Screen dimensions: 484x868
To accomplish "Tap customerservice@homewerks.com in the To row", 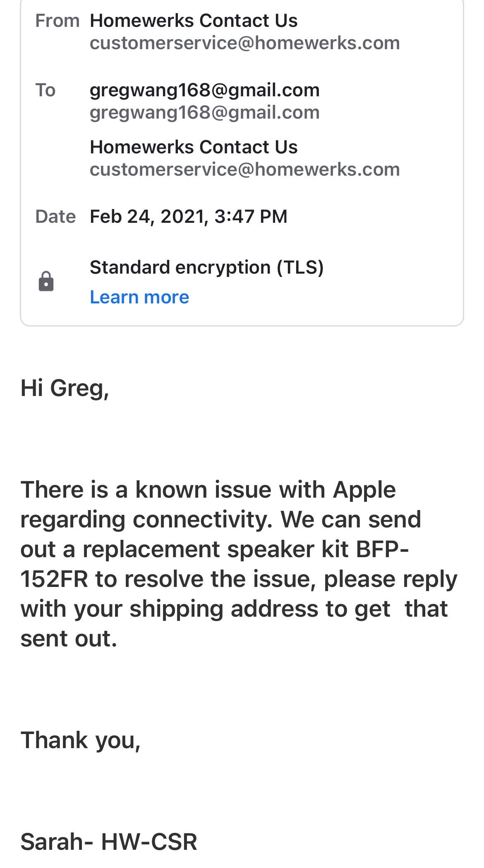I will pyautogui.click(x=244, y=169).
